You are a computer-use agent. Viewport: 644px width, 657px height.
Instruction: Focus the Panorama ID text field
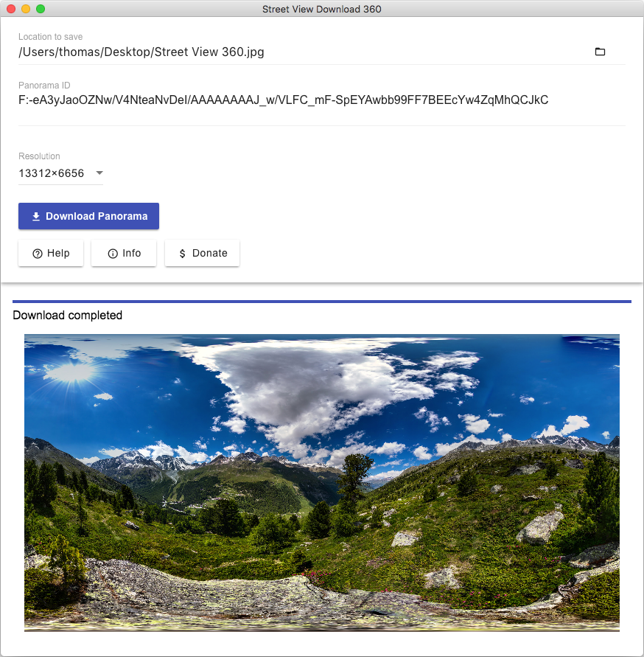coord(321,100)
